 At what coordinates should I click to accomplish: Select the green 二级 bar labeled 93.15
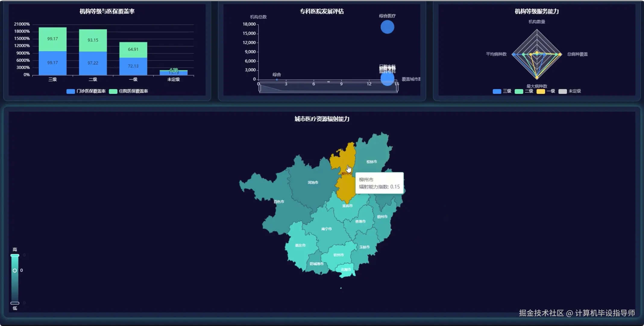tap(93, 40)
